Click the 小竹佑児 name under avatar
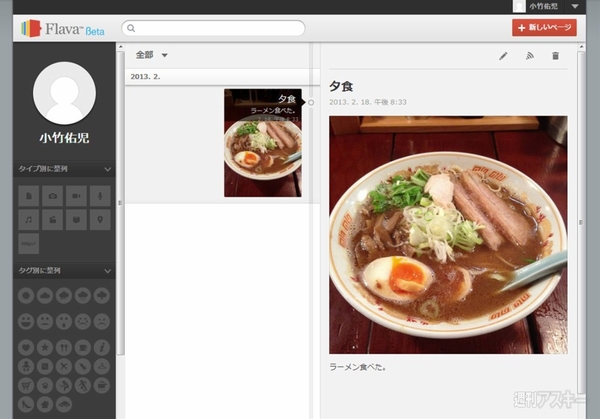This screenshot has height=419, width=600. pyautogui.click(x=64, y=138)
